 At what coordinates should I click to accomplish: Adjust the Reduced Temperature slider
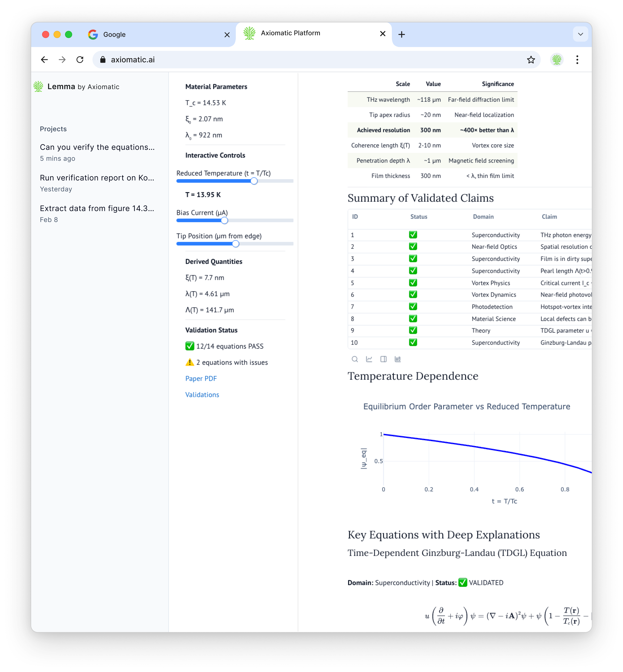254,181
